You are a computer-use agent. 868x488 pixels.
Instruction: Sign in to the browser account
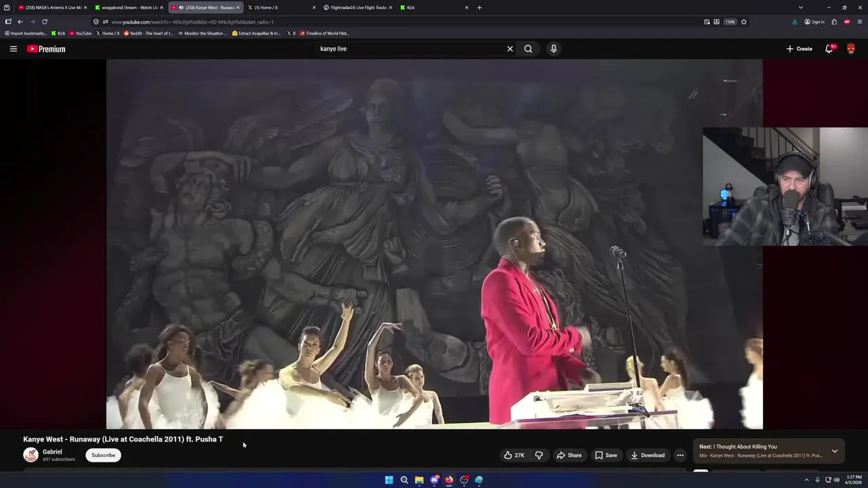[x=814, y=22]
